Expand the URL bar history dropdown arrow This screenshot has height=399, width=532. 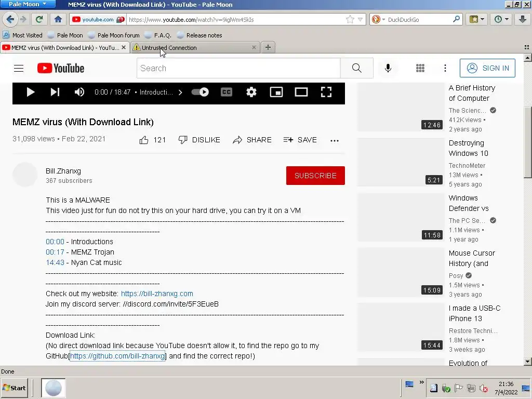pos(360,19)
